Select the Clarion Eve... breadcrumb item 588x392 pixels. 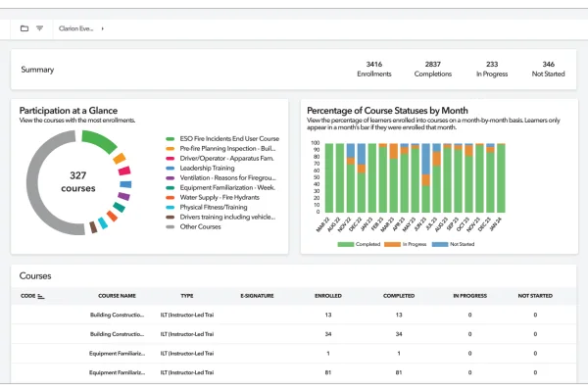tap(76, 28)
